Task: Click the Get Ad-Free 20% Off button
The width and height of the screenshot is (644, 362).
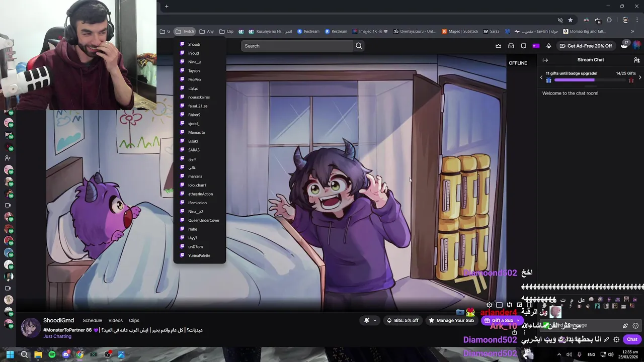Action: pos(586,46)
